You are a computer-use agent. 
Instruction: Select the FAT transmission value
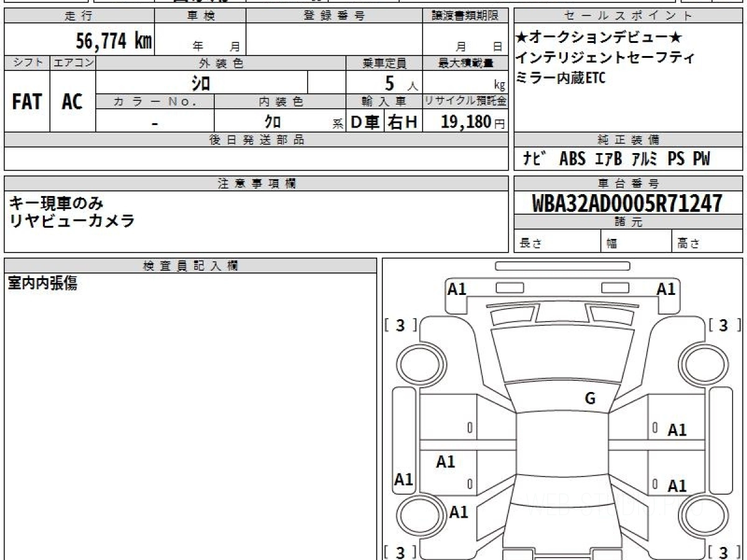tap(27, 102)
